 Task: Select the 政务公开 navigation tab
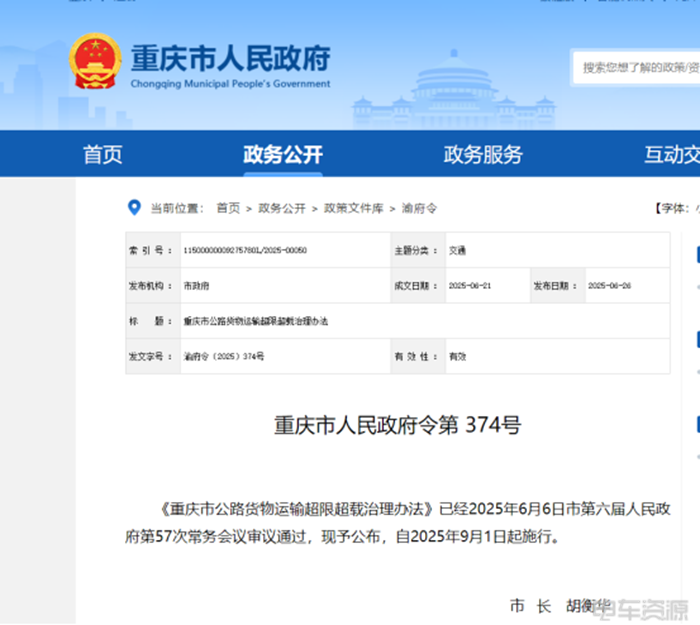point(283,154)
